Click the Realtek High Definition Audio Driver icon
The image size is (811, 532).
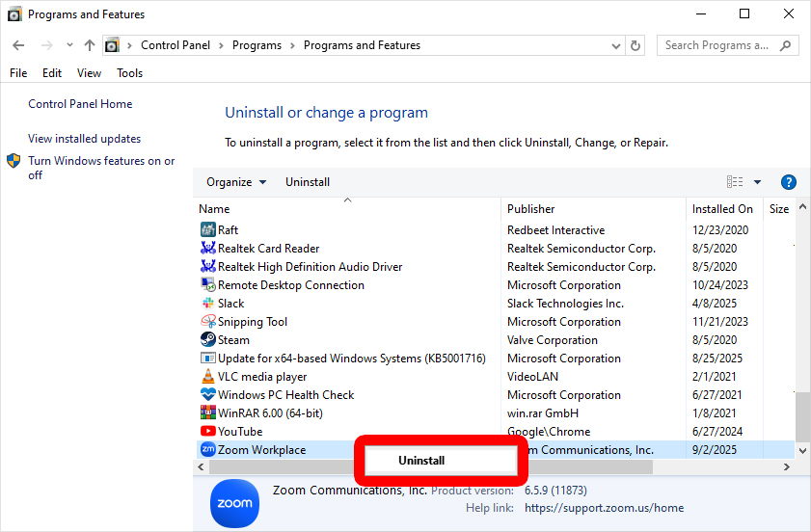tap(208, 266)
